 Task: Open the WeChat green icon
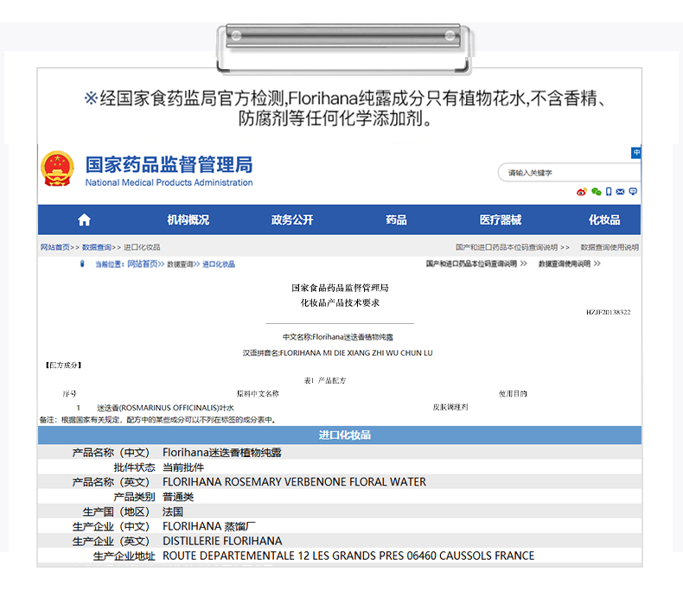pyautogui.click(x=597, y=192)
